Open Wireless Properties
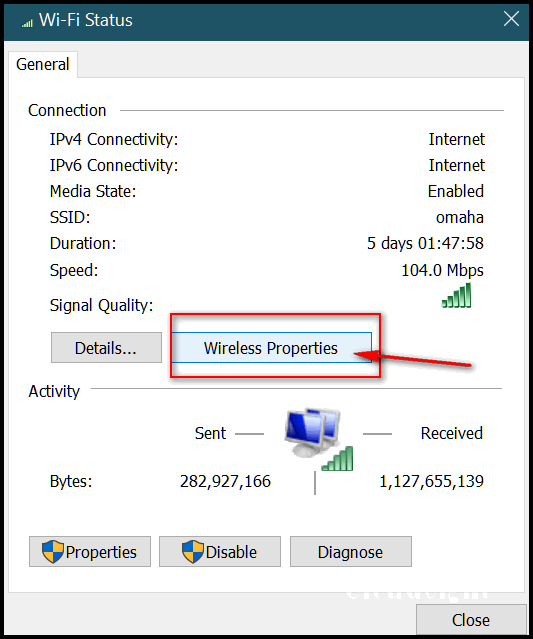The width and height of the screenshot is (533, 639). 271,348
